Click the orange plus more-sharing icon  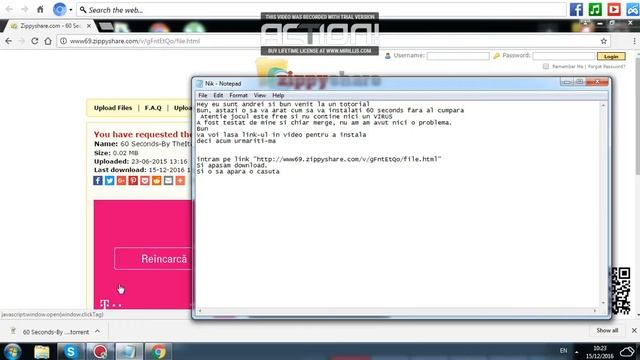[180, 180]
